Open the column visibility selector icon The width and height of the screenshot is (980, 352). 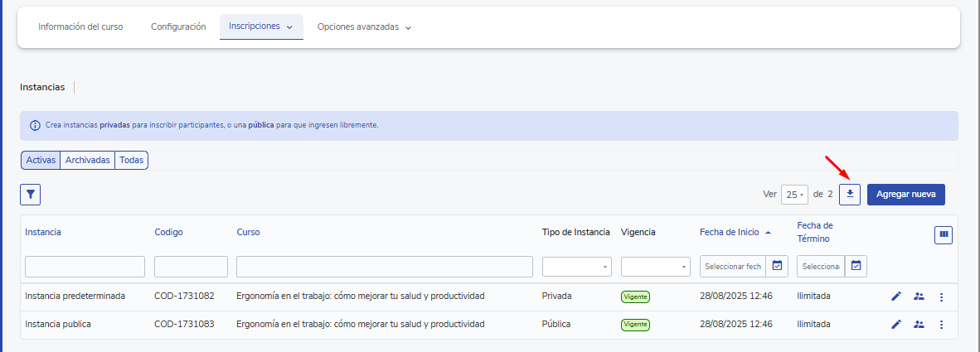(x=944, y=235)
